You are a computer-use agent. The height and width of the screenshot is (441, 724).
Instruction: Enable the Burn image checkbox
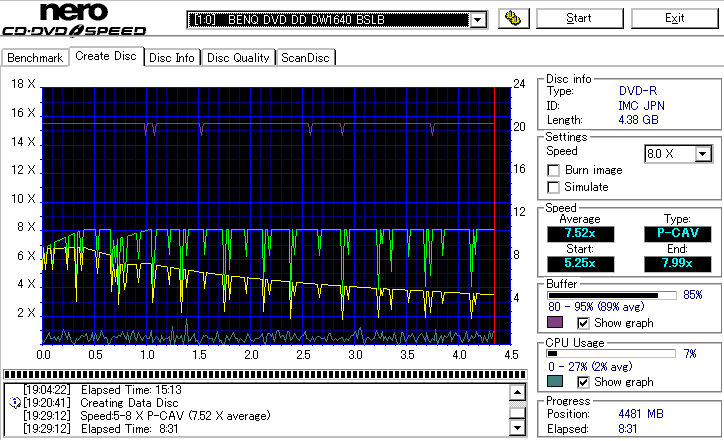[554, 171]
